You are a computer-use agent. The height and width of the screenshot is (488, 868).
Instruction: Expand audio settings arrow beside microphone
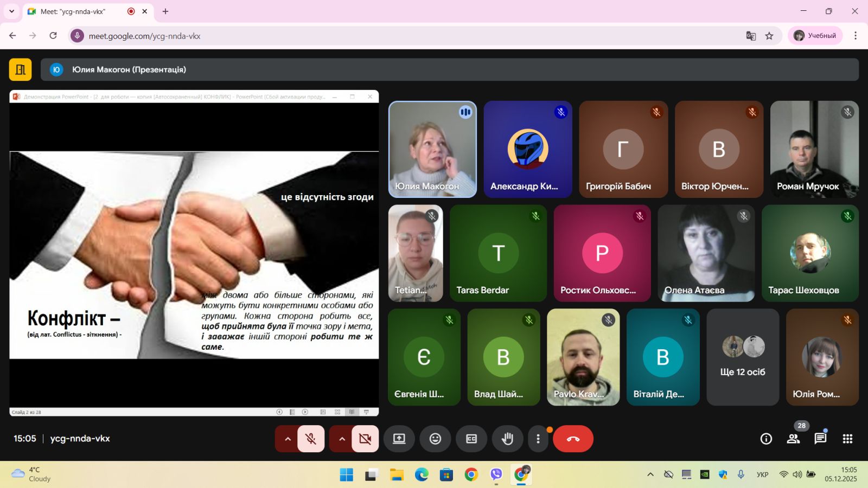288,439
